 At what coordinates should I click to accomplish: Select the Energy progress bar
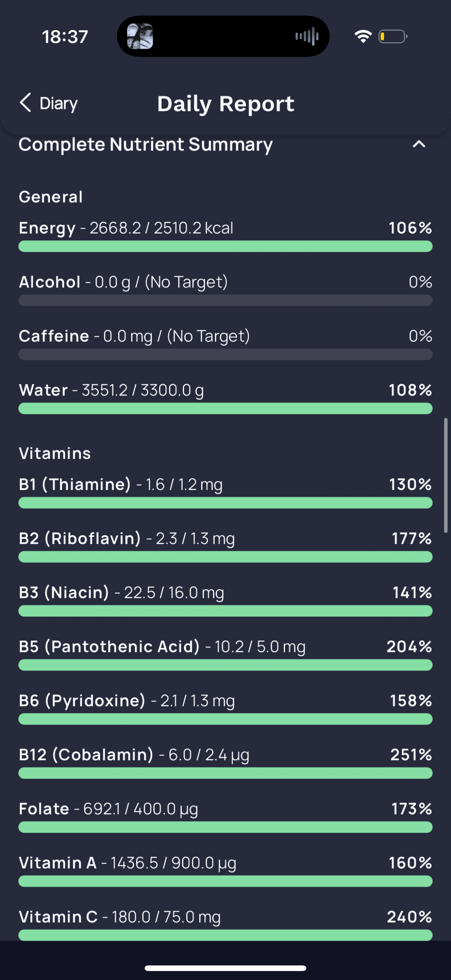click(225, 246)
